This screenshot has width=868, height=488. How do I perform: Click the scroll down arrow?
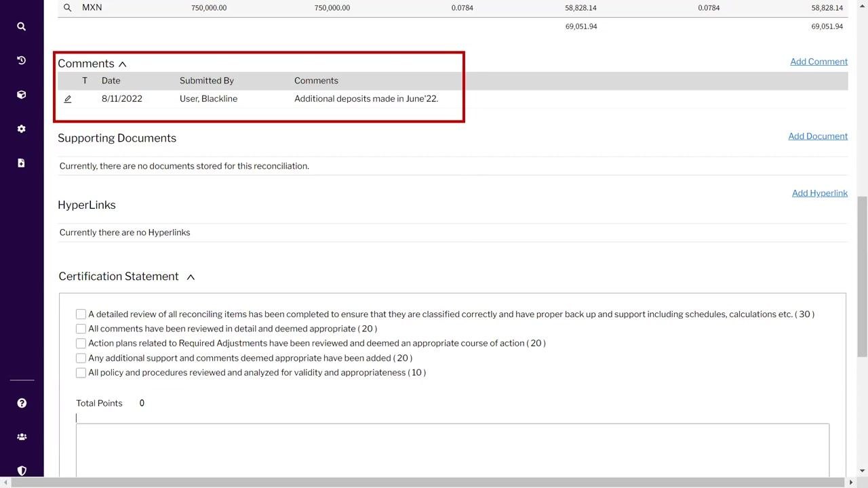pos(863,471)
